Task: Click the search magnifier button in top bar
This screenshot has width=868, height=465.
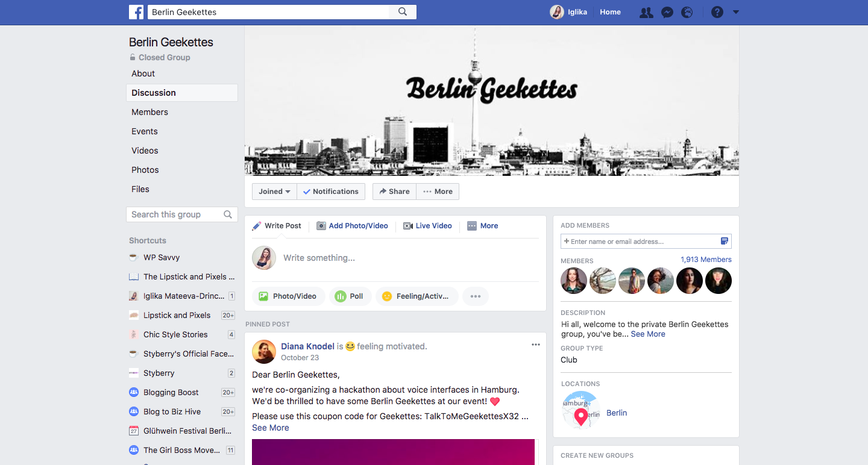Action: coord(403,12)
